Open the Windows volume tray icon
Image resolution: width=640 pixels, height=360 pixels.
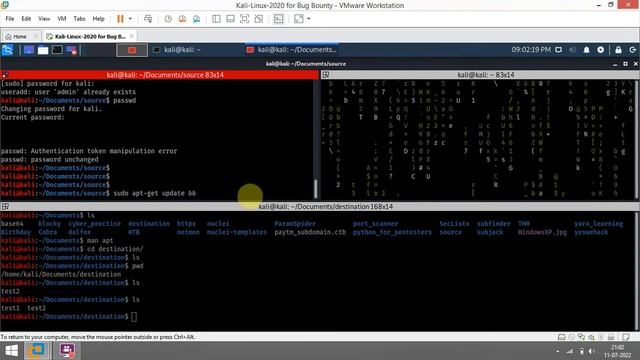pyautogui.click(x=591, y=351)
